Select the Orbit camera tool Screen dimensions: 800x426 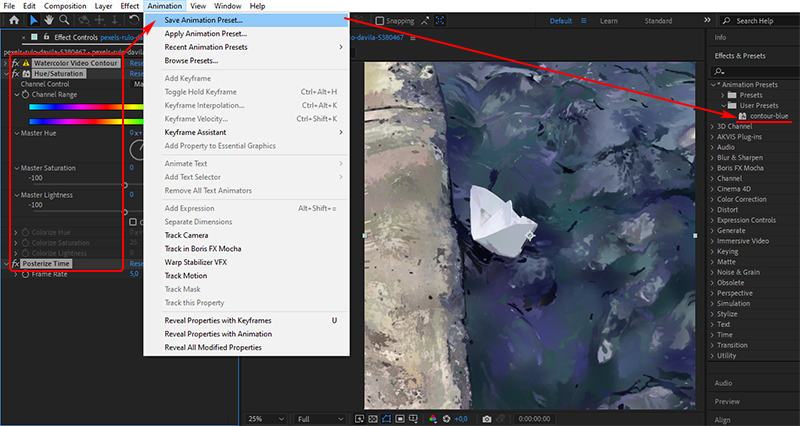[84, 20]
